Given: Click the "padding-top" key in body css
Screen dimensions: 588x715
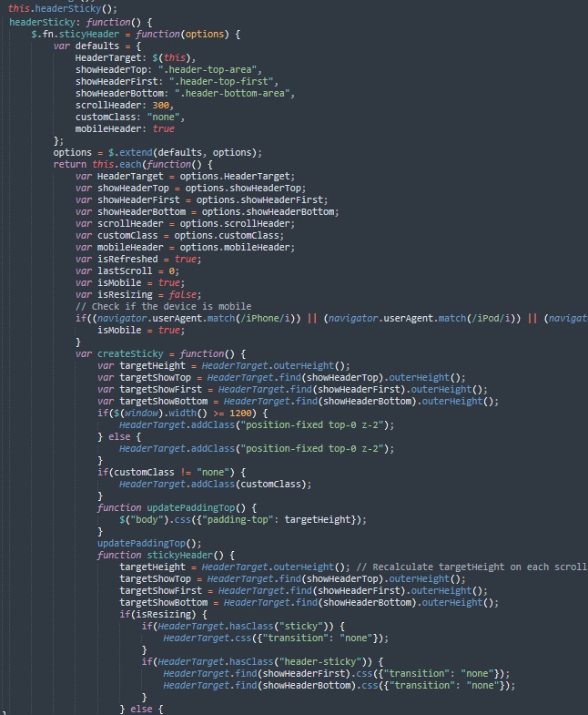Looking at the screenshot, I should [238, 520].
